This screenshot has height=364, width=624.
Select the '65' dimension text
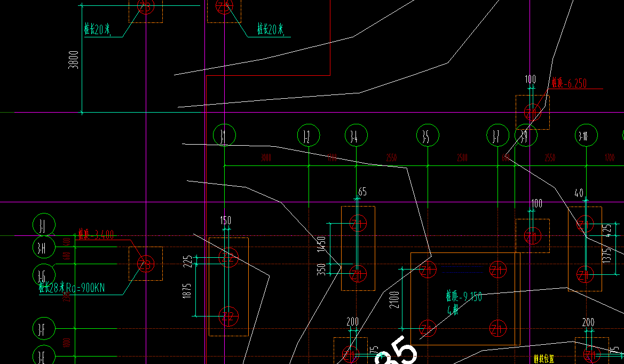(x=362, y=192)
